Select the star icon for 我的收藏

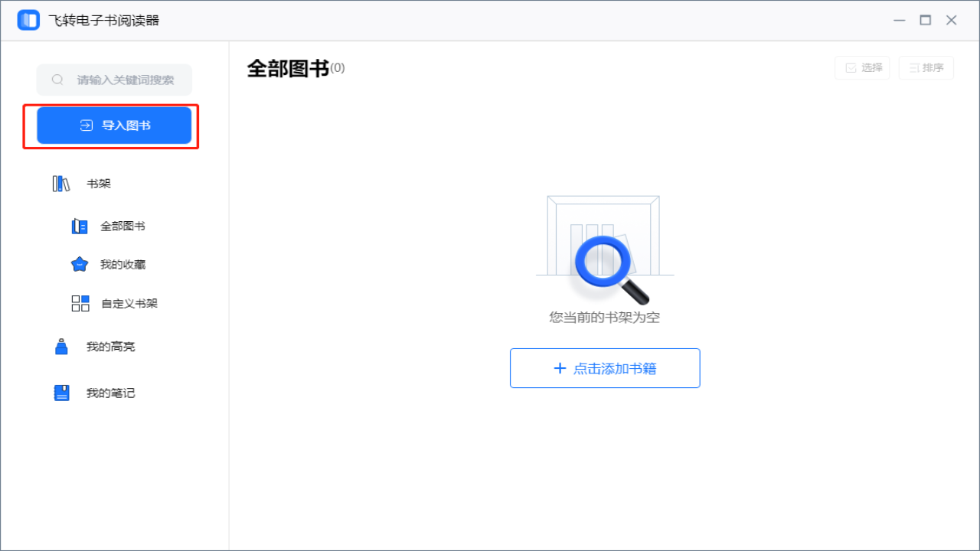[x=79, y=263]
